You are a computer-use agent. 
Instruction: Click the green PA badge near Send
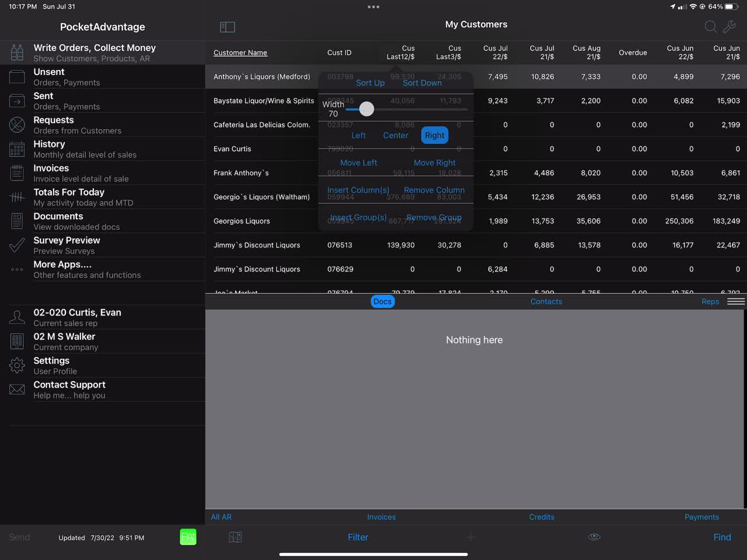[x=188, y=537]
